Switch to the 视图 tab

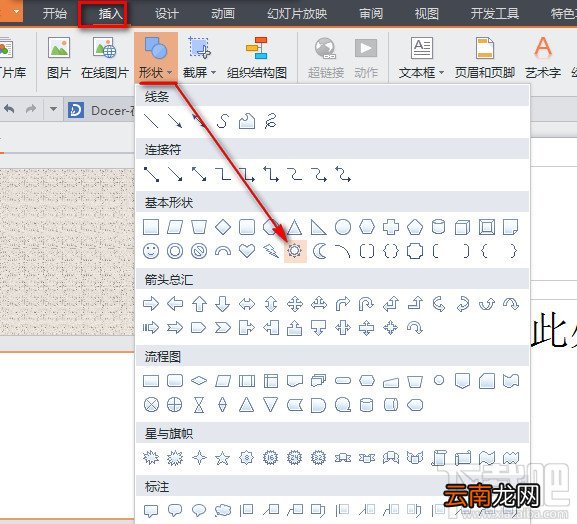pos(426,14)
